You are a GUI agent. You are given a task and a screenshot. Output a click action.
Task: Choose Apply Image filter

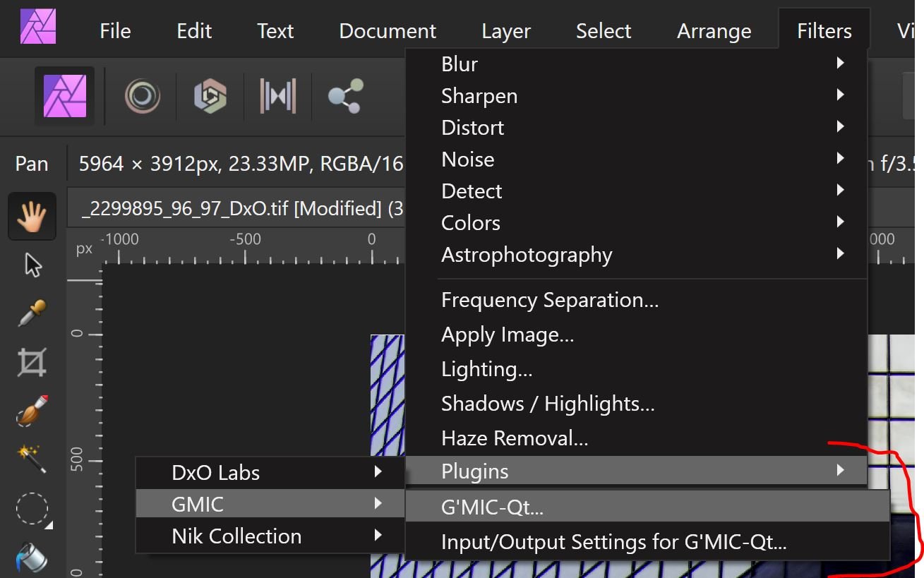click(636, 335)
